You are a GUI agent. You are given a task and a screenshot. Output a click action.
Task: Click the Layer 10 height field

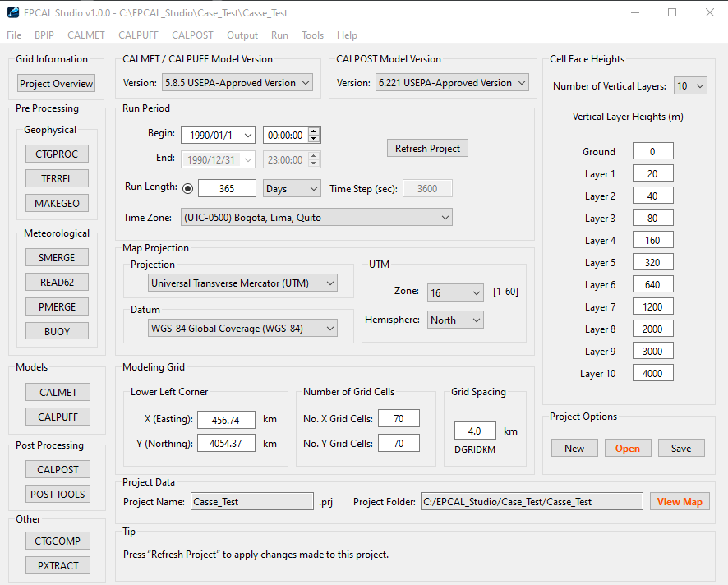pyautogui.click(x=652, y=373)
